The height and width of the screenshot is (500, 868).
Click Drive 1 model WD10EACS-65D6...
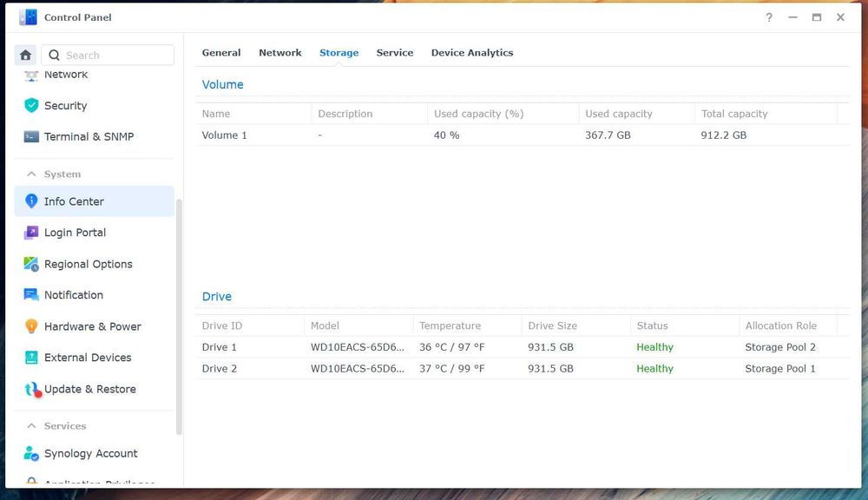(358, 347)
